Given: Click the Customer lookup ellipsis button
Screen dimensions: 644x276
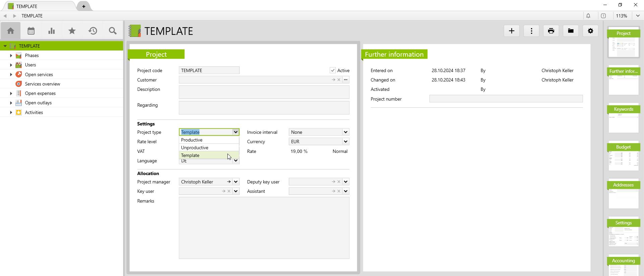Looking at the screenshot, I should tap(345, 80).
